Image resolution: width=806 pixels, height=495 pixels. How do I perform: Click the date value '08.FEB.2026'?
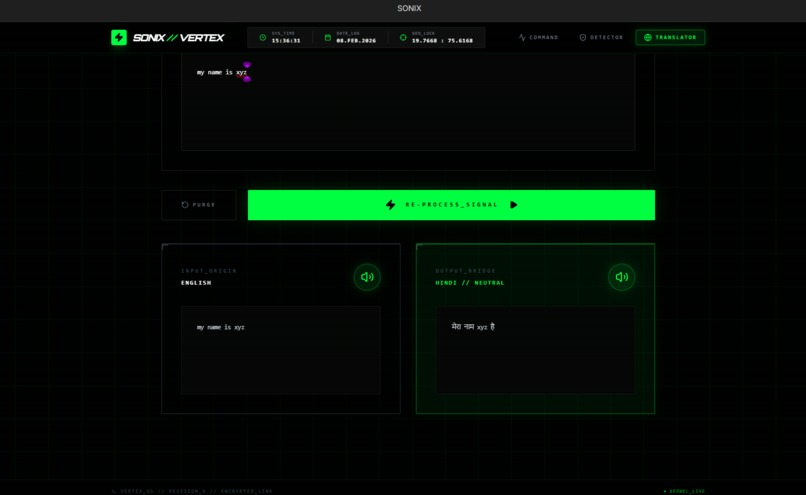[x=356, y=41]
